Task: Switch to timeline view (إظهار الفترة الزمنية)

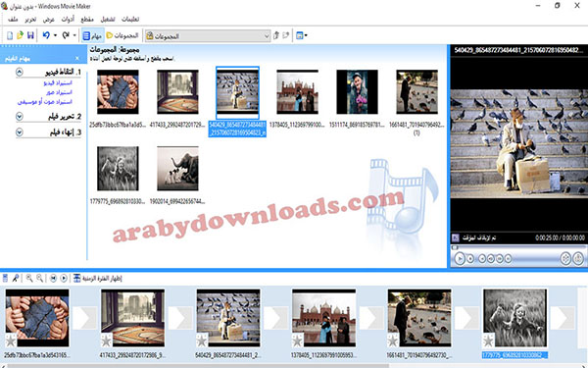Action: click(97, 279)
